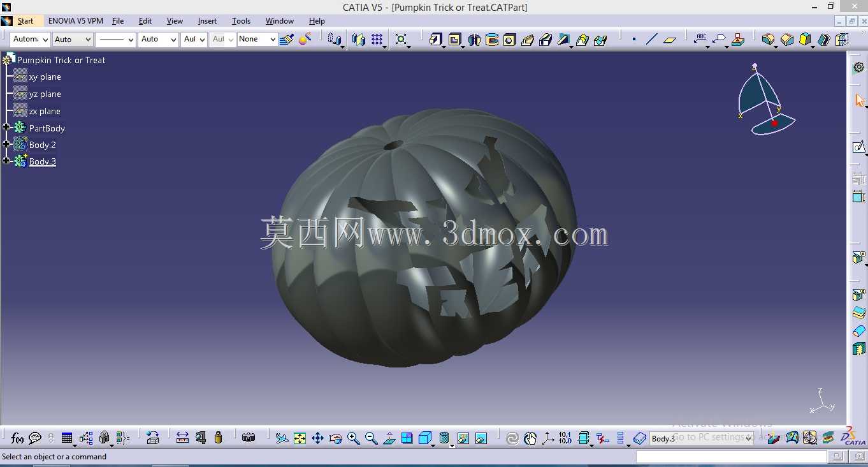Select the Pocket tool

pos(454,40)
